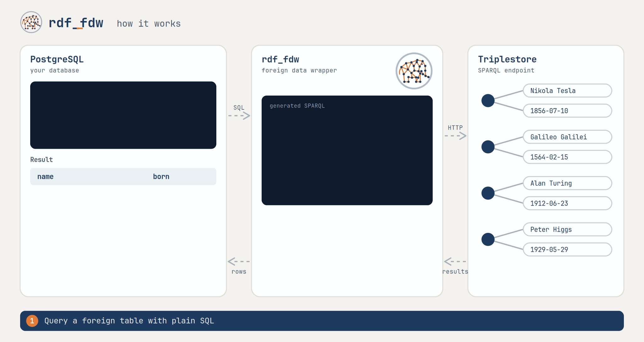Image resolution: width=644 pixels, height=342 pixels.
Task: Click inside the PostgreSQL dark query box
Action: click(123, 115)
